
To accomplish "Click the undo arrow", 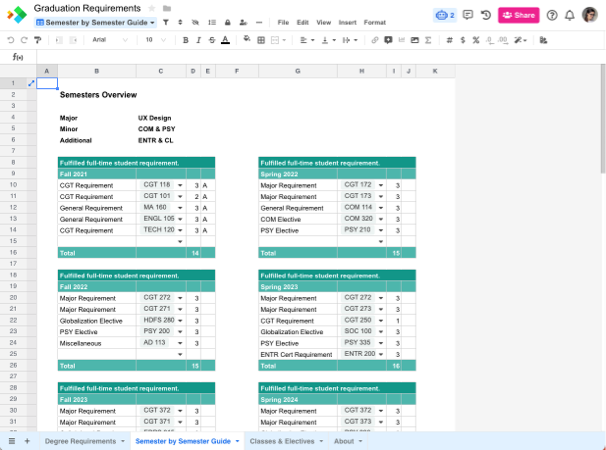I will click(x=11, y=40).
